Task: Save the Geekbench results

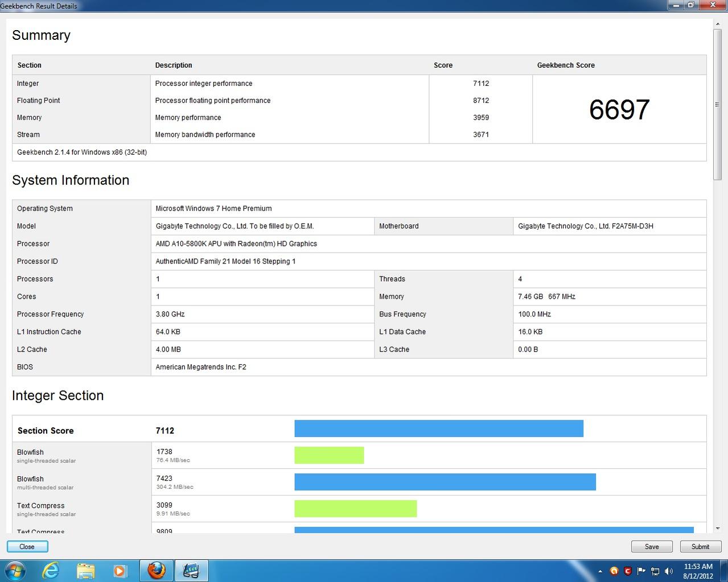Action: click(x=652, y=546)
